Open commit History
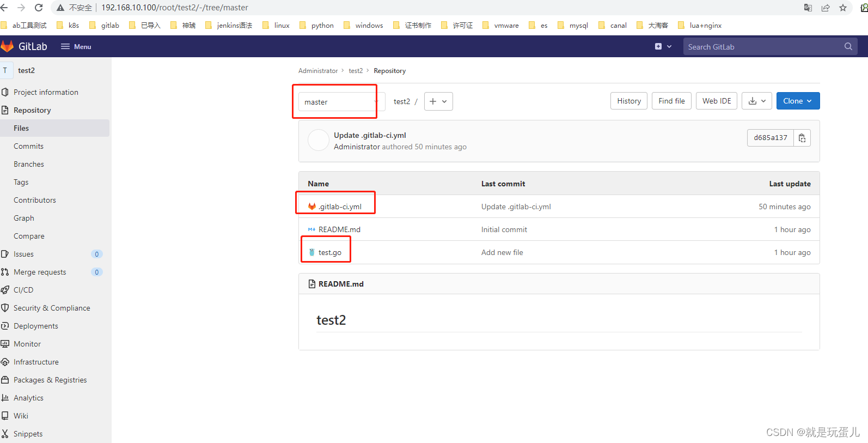Screen dimensions: 868x443 [x=629, y=101]
